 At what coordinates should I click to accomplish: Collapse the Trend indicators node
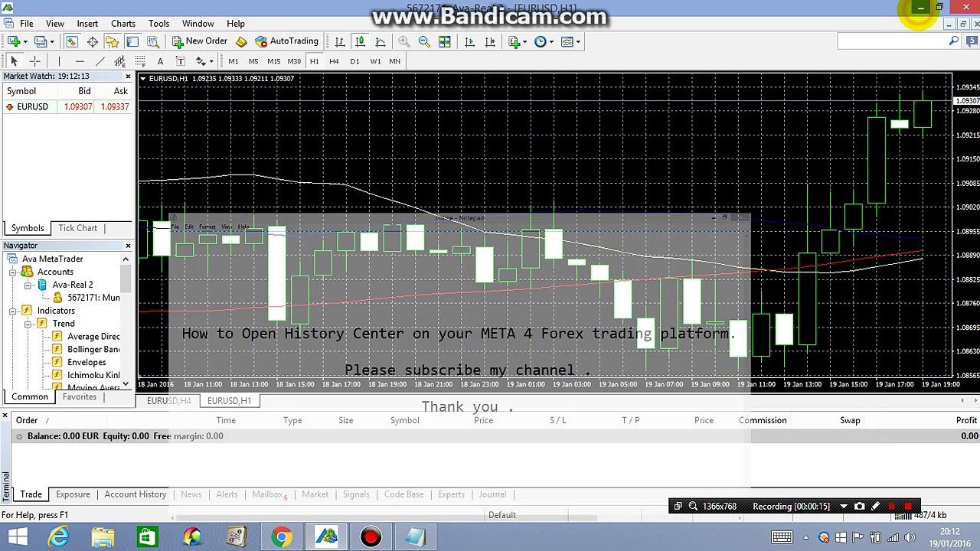pos(28,324)
